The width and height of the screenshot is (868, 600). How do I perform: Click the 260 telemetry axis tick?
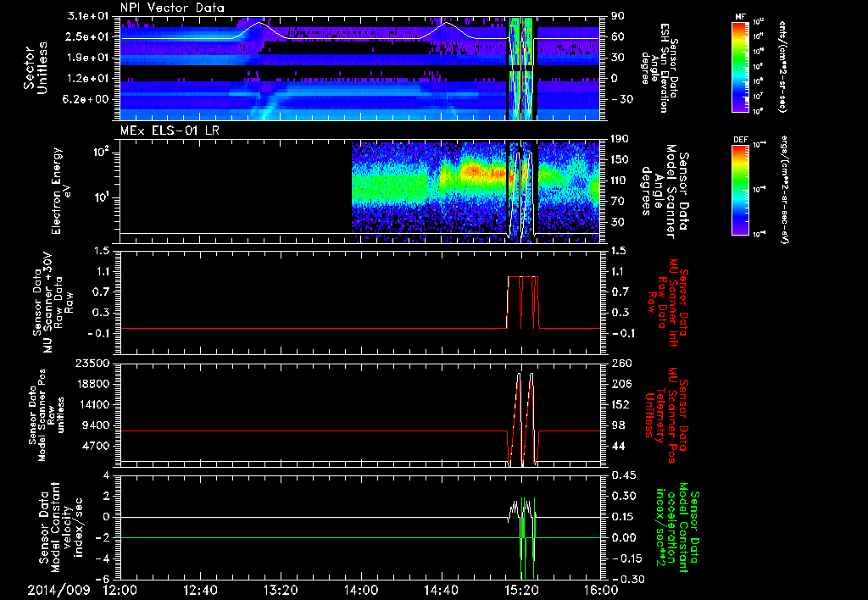point(621,364)
